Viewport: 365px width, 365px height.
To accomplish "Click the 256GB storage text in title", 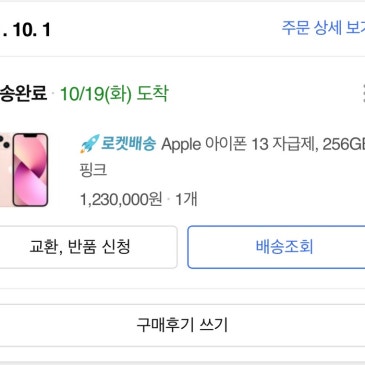I will [344, 144].
